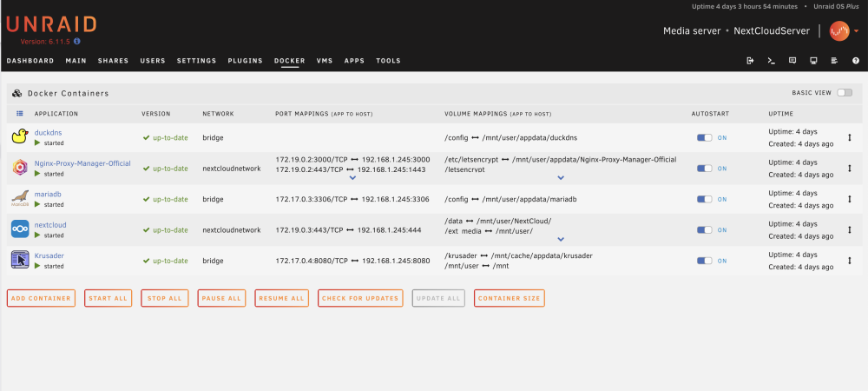Click the duckdns yellow duck icon

[20, 136]
